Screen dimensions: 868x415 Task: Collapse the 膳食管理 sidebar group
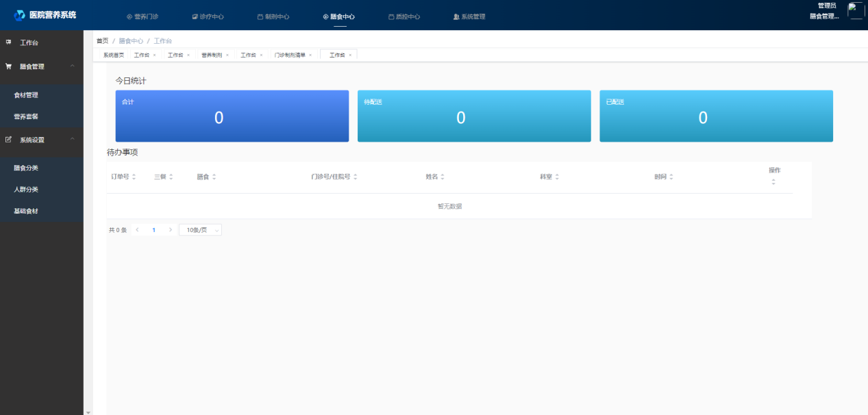point(73,66)
